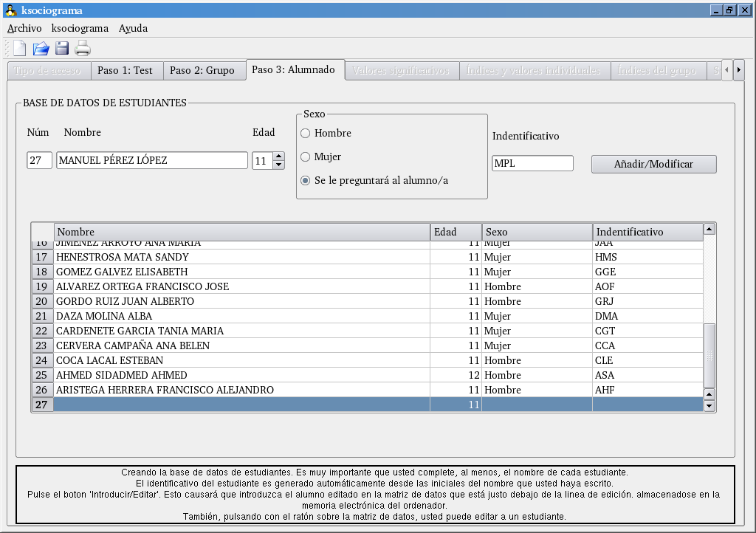Click the empty Nombre cell of row 27
This screenshot has width=756, height=533.
click(x=241, y=405)
